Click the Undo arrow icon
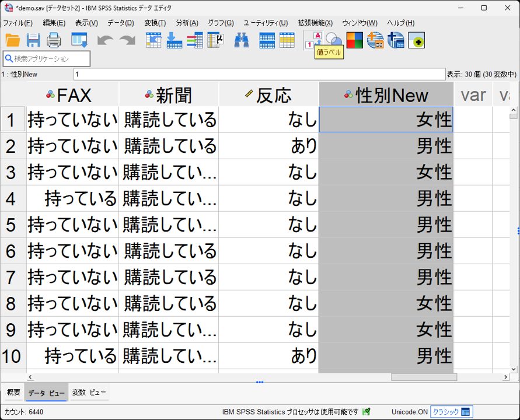 [x=105, y=40]
